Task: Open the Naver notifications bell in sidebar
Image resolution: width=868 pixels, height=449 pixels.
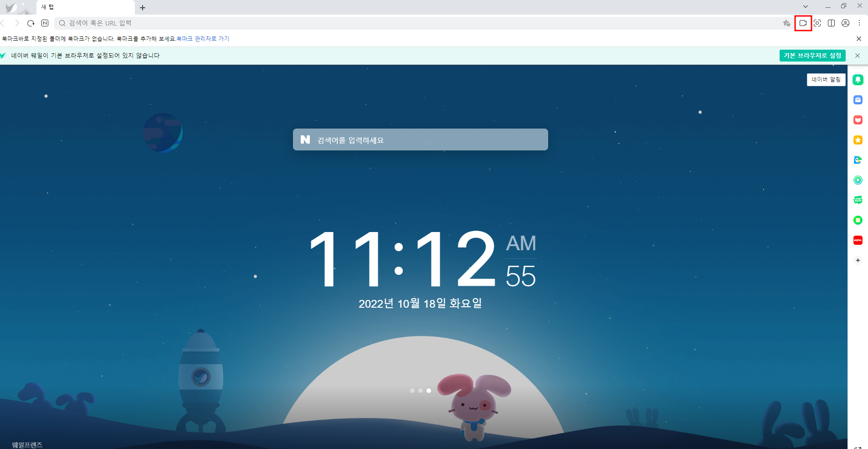Action: point(858,80)
